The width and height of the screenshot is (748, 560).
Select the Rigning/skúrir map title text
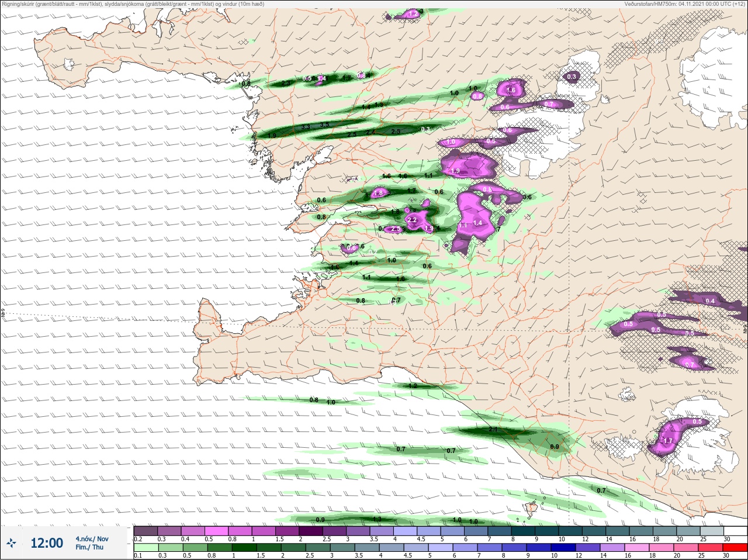133,4
